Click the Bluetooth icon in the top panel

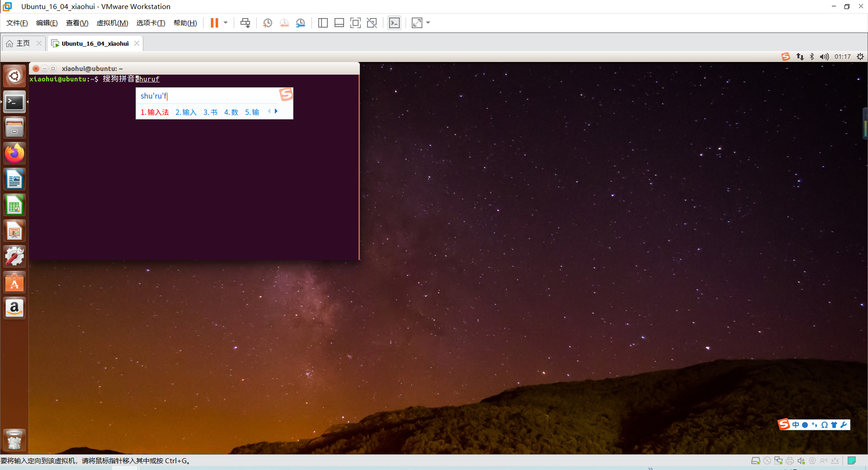(811, 57)
